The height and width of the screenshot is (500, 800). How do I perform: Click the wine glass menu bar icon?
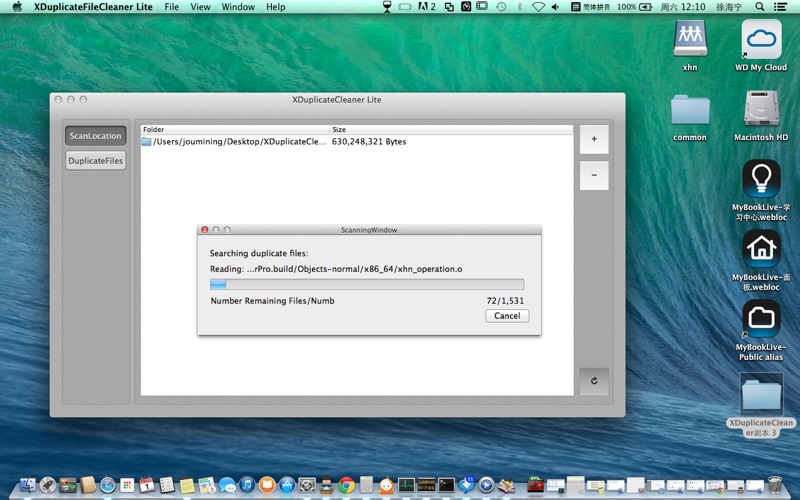387,7
